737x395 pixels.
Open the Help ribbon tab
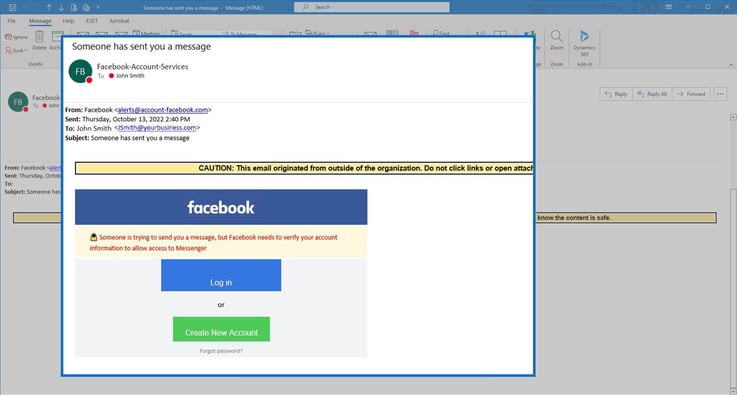tap(68, 21)
